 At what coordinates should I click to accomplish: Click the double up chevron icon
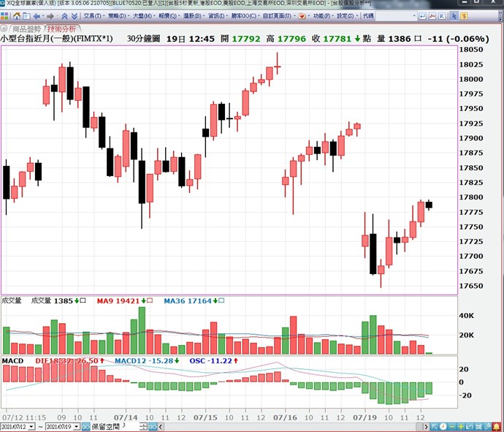click(64, 16)
